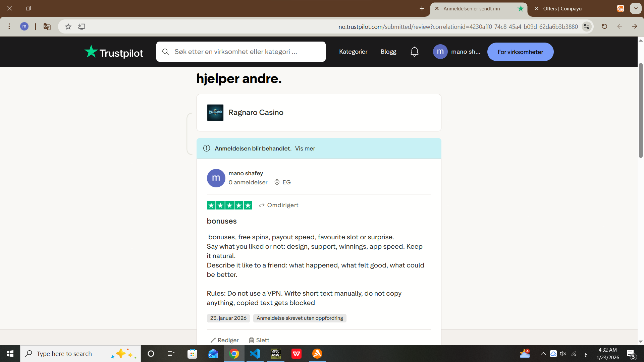The height and width of the screenshot is (362, 644).
Task: Open the 'Ragnaro Casino' company name
Action: [x=256, y=113]
